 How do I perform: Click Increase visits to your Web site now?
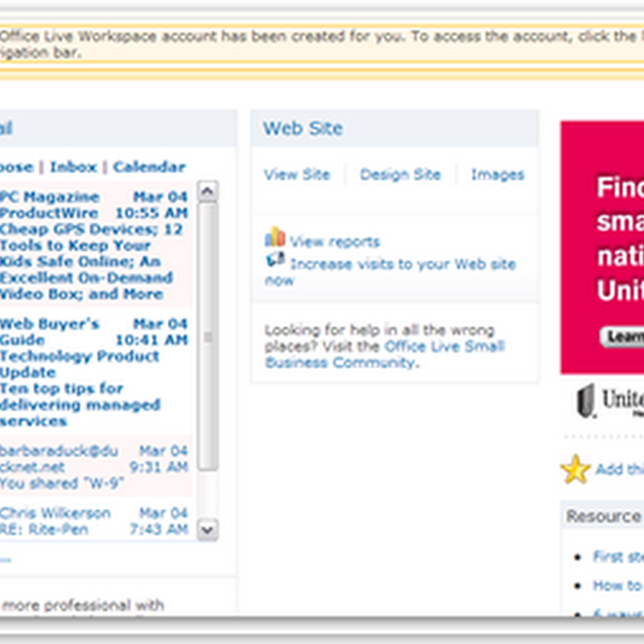pos(390,271)
